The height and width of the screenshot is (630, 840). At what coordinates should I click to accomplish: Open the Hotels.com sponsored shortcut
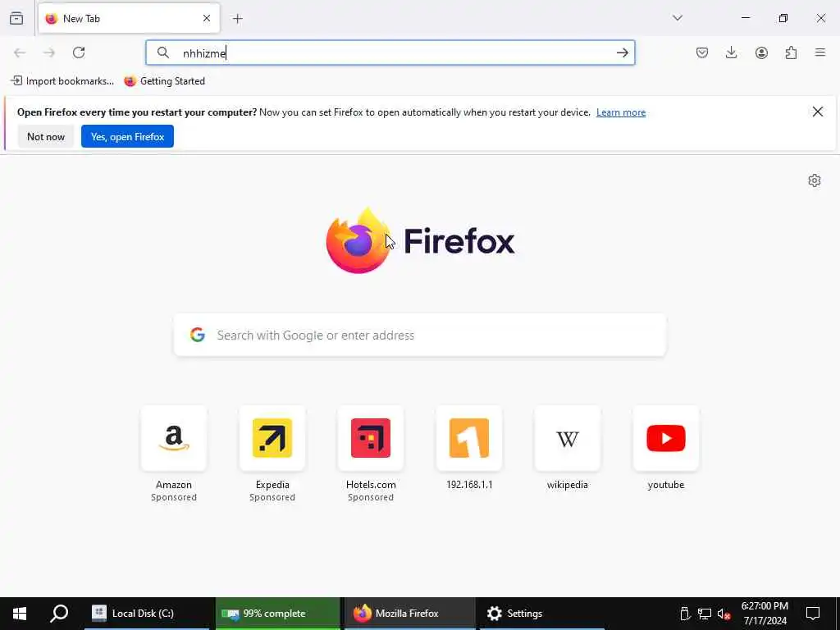click(371, 454)
